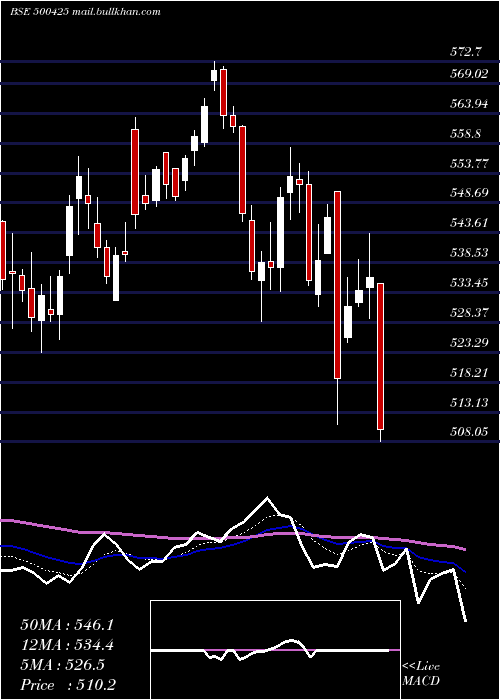Select the 572.7 price level label

point(466,52)
